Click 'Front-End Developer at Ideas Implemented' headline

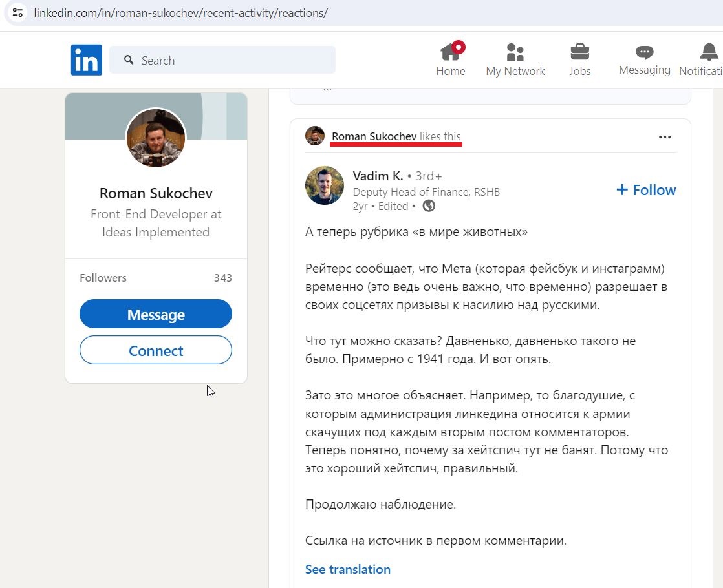(156, 223)
